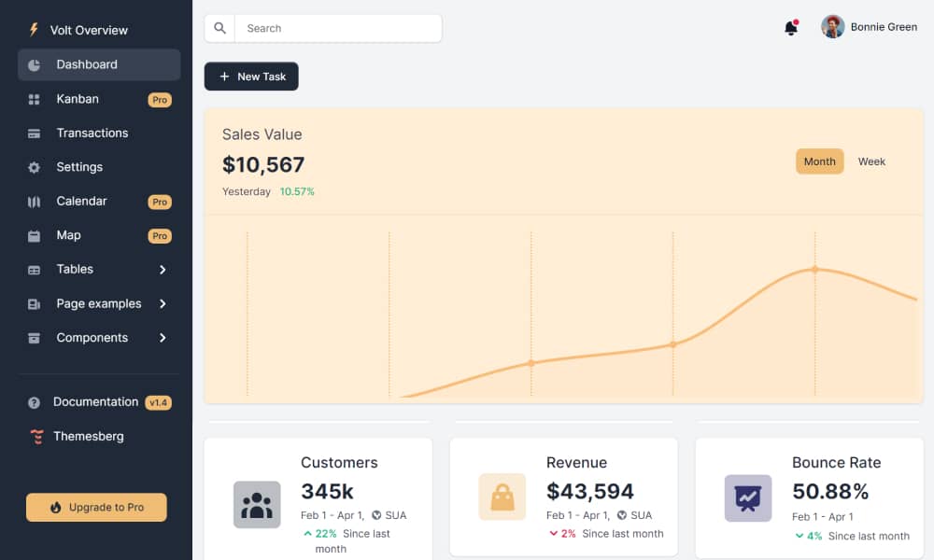Screen dimensions: 934x560
Task: Click the notification bell icon
Action: point(790,28)
